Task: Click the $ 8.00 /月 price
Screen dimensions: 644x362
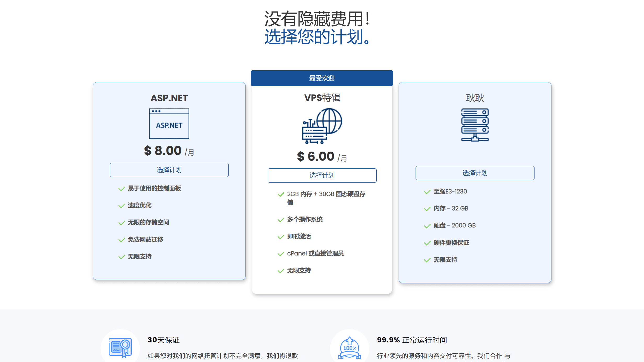Action: click(x=169, y=151)
